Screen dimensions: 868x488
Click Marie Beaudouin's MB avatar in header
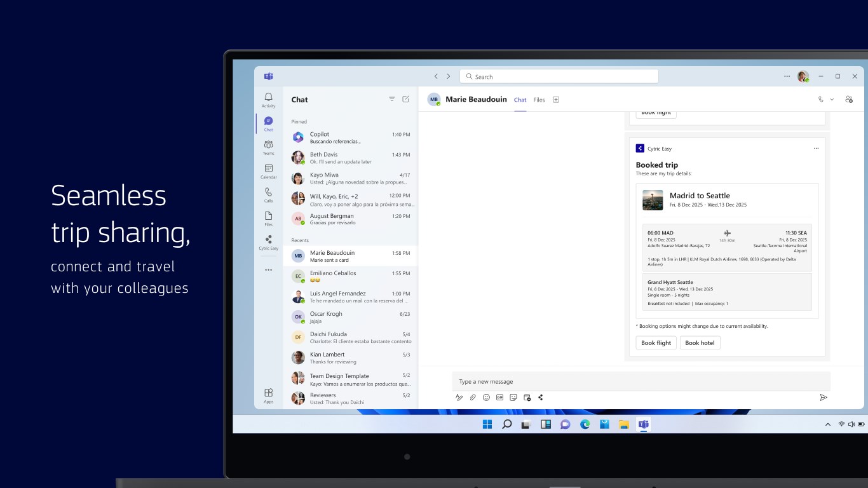pos(434,99)
